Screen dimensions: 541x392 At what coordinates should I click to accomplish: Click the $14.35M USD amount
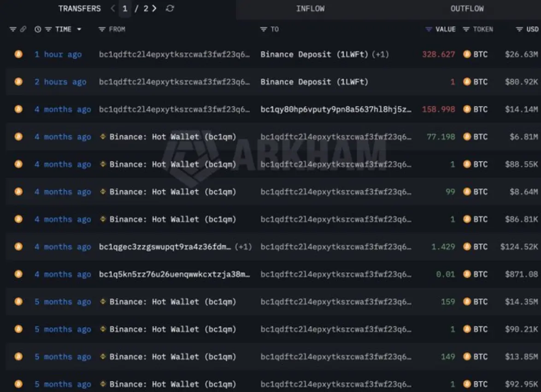coord(521,302)
